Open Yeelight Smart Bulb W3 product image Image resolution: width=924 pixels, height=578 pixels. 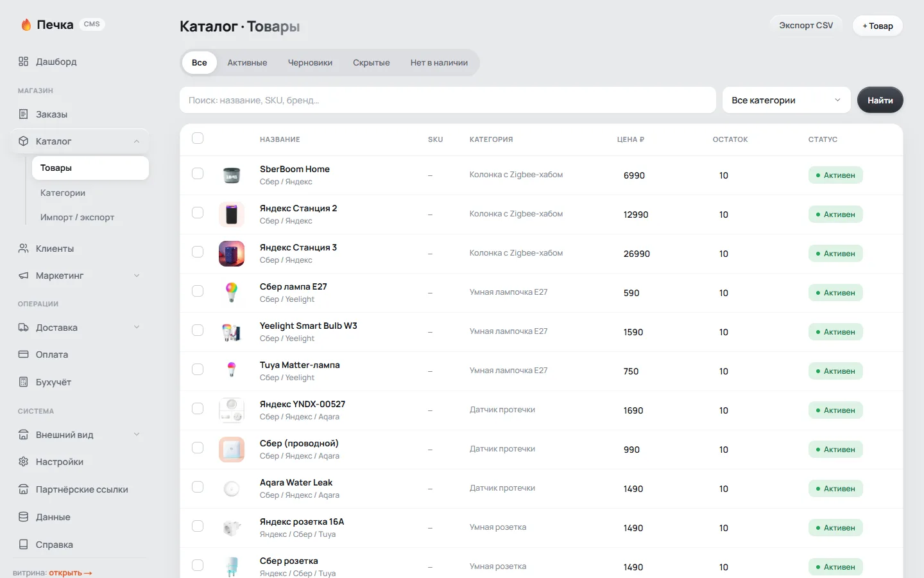232,332
